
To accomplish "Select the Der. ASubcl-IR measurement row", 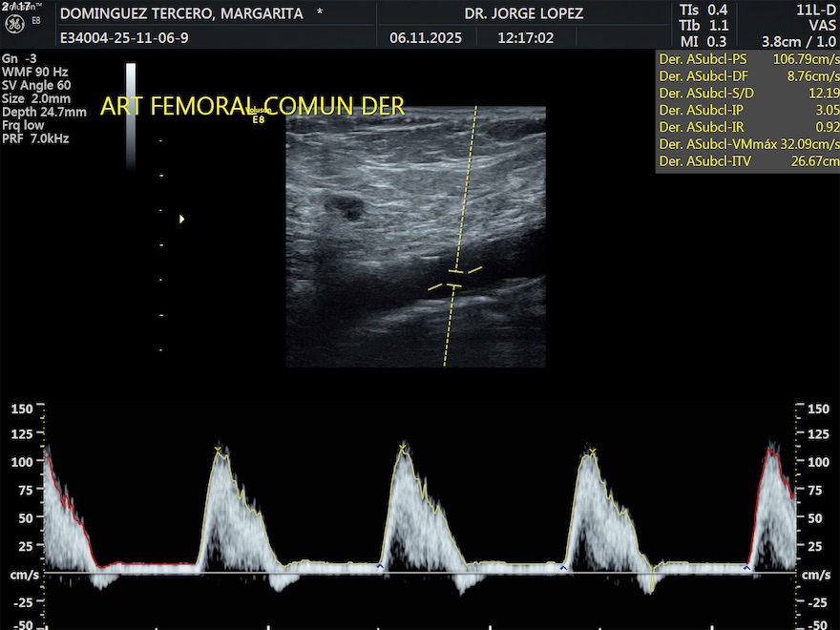I will [x=747, y=127].
